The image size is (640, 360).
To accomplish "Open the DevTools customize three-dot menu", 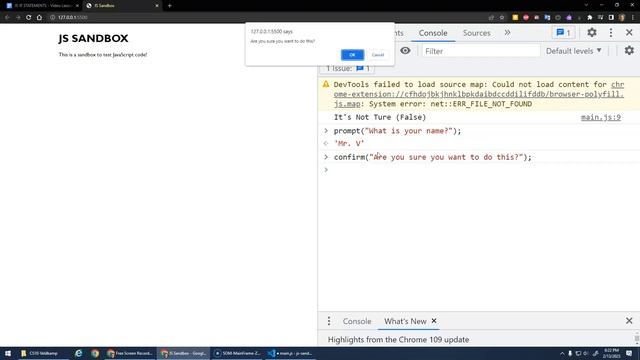I will click(611, 33).
